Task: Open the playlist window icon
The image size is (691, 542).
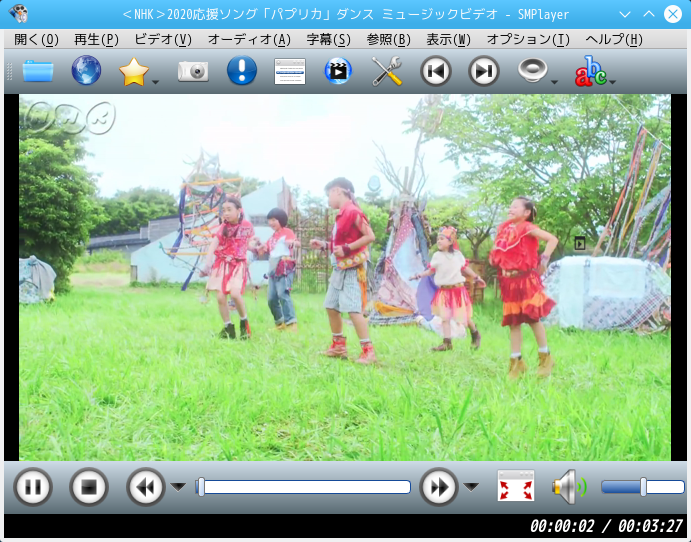Action: point(290,71)
